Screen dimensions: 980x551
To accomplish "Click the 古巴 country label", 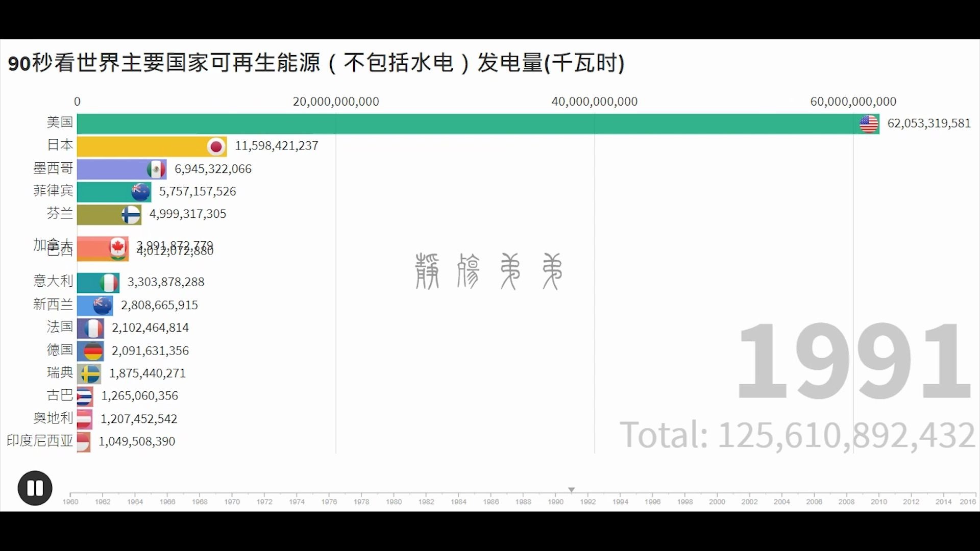I will click(x=60, y=395).
